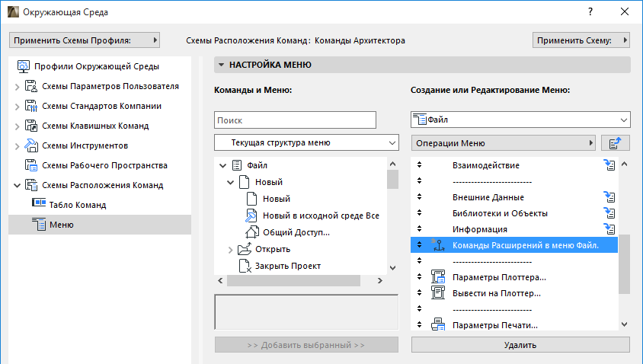Open the Применить Схемы Профиля button
The image size is (643, 364).
[x=85, y=40]
